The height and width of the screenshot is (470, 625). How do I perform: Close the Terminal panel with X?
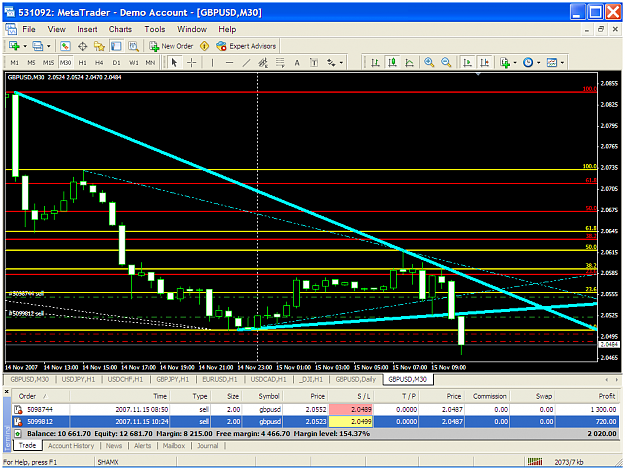pyautogui.click(x=6, y=392)
